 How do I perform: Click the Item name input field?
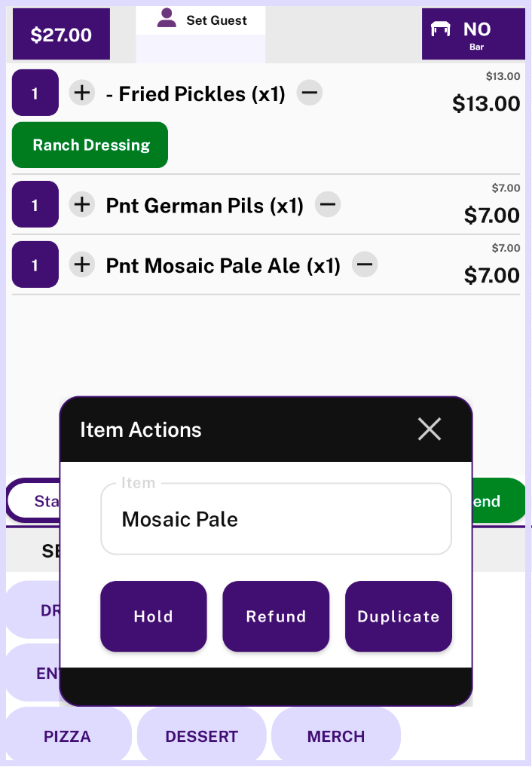276,519
